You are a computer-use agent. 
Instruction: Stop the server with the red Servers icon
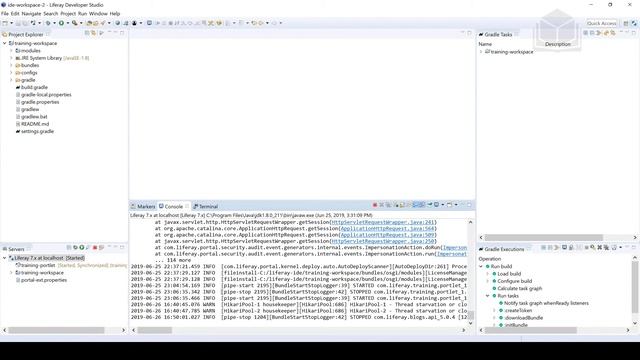coord(95,248)
